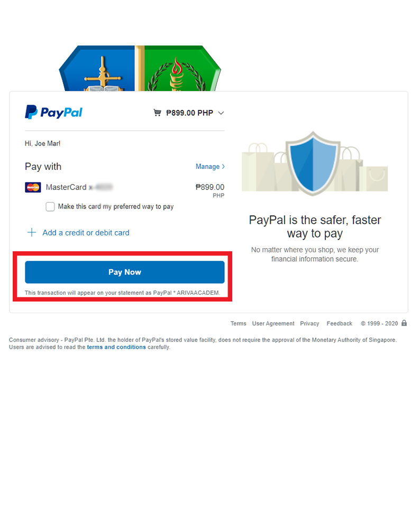The width and height of the screenshot is (420, 520).
Task: Open the Privacy footer link
Action: [309, 323]
